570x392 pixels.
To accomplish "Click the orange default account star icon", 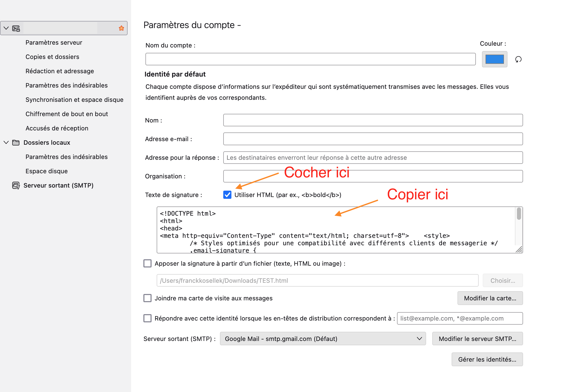I will (121, 28).
